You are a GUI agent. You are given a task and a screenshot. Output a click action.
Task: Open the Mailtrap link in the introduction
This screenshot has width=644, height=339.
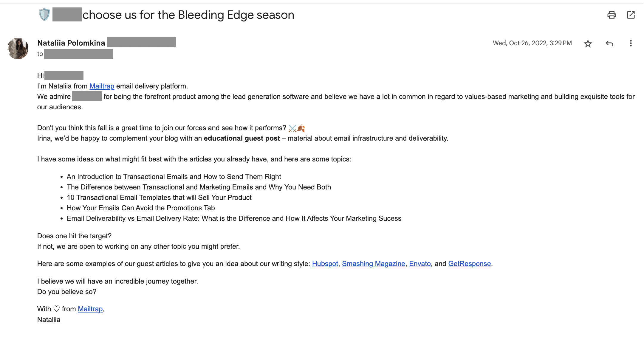(x=102, y=86)
